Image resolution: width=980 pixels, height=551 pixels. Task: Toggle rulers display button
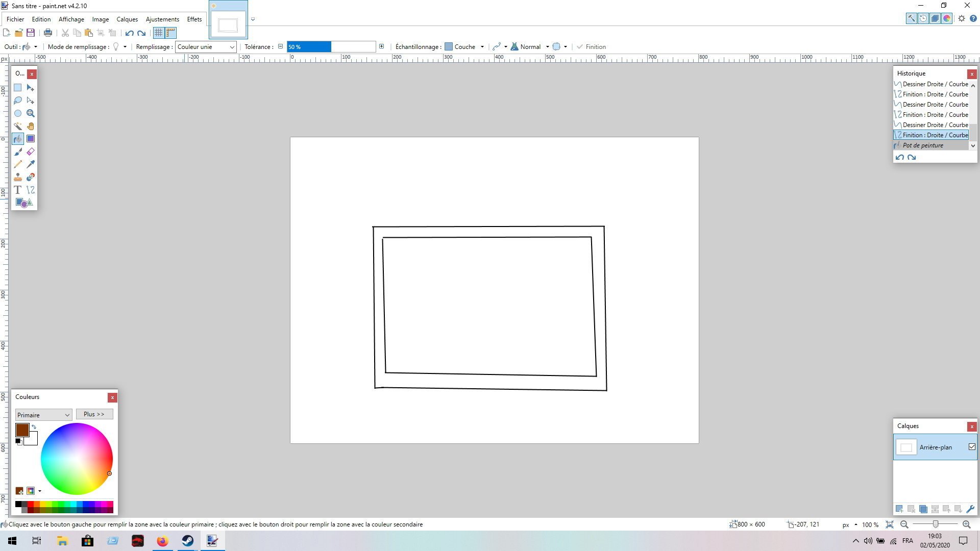coord(170,33)
